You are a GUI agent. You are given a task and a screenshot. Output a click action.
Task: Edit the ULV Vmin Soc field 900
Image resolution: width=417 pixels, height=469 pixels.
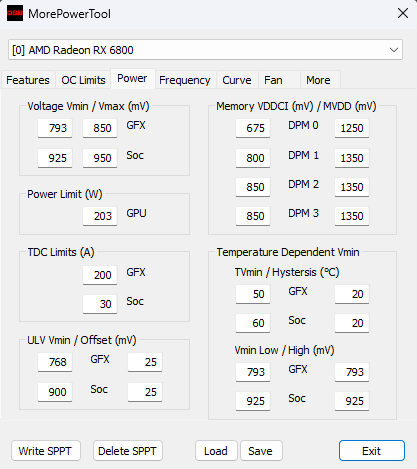click(x=55, y=392)
